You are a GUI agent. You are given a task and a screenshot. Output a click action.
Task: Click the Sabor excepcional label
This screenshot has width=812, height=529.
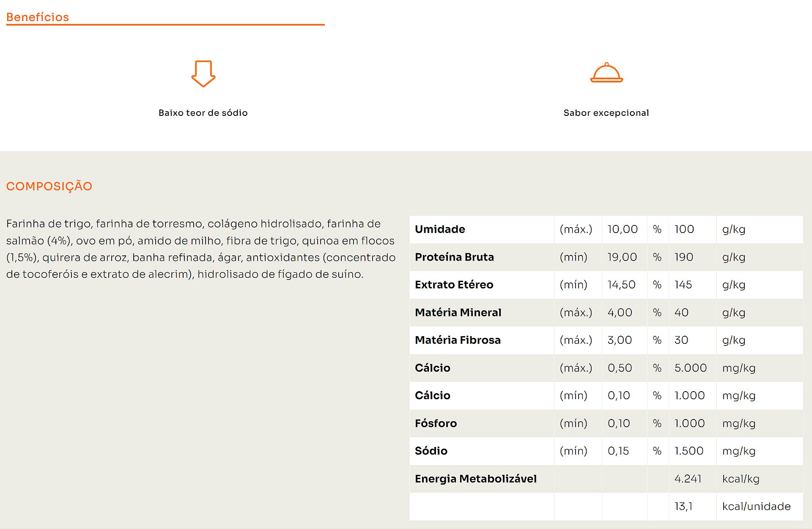606,113
